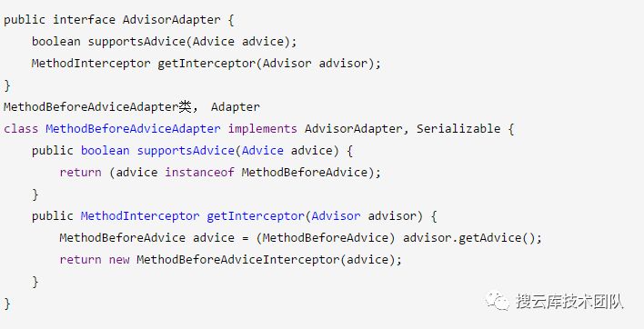
Task: Click the AdvisorAdapter interface name
Action: 171,20
